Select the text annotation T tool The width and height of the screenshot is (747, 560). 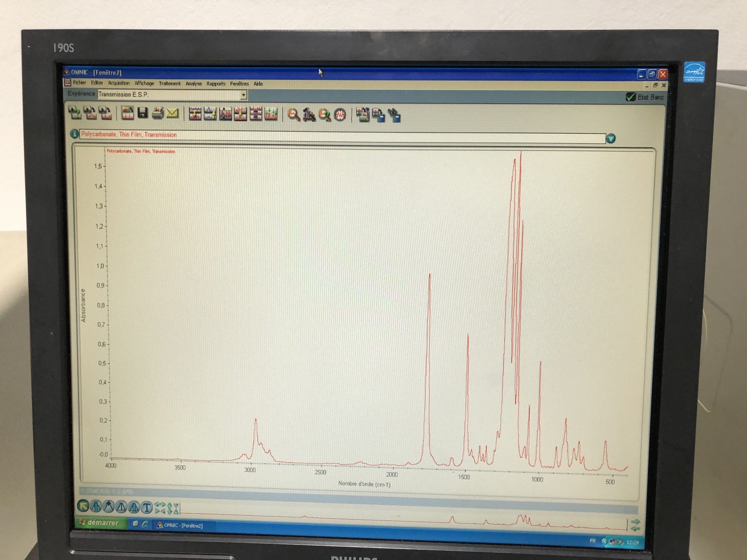146,507
